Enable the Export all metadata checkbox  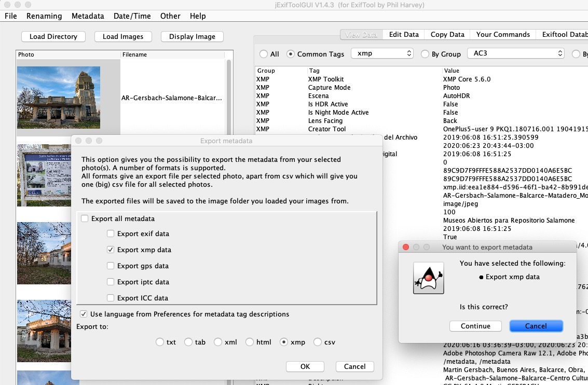84,218
